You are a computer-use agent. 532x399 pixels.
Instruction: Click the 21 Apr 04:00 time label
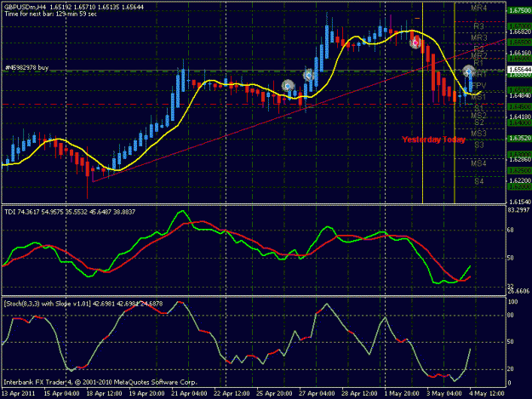coord(189,394)
